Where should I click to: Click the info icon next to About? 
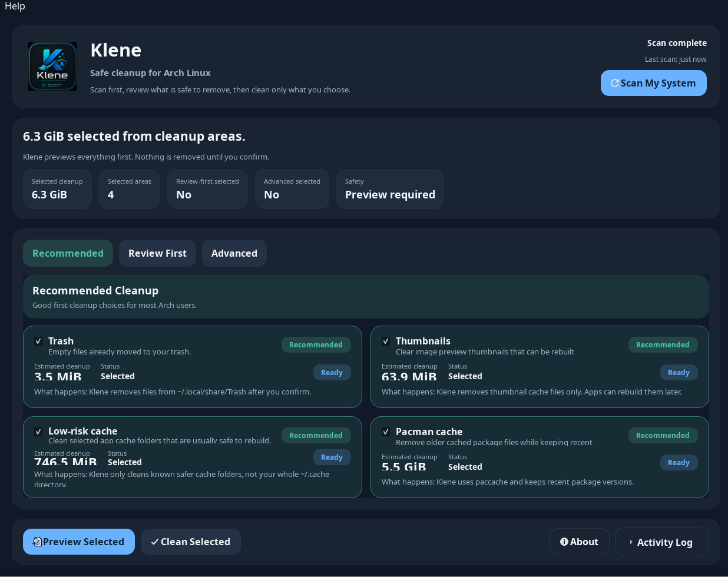click(564, 542)
